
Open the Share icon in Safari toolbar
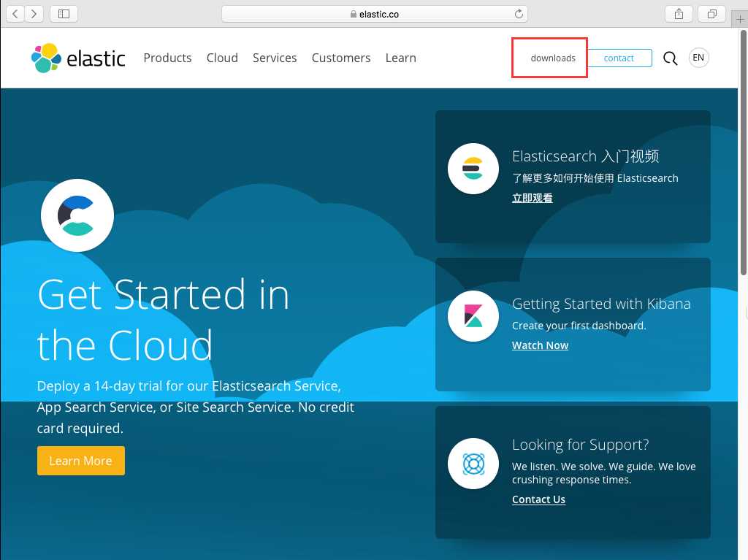[x=679, y=14]
